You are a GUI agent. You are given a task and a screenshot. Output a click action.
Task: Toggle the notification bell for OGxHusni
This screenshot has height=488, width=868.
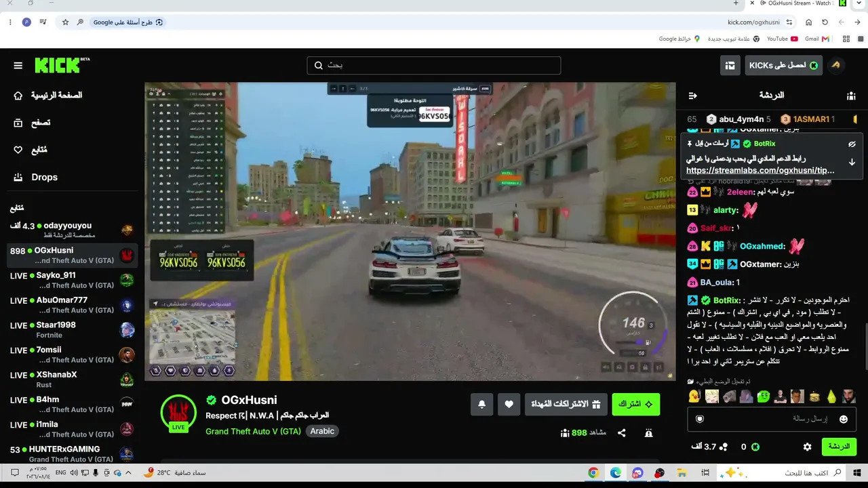point(481,405)
